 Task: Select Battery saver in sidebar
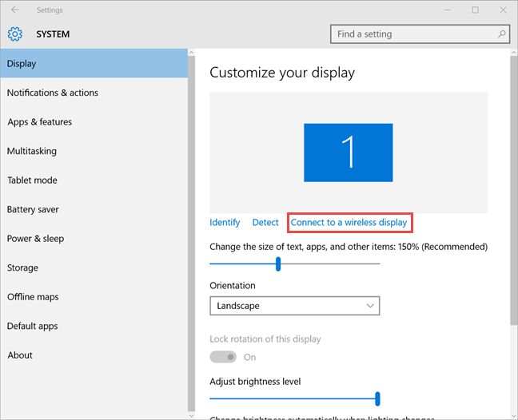(34, 209)
